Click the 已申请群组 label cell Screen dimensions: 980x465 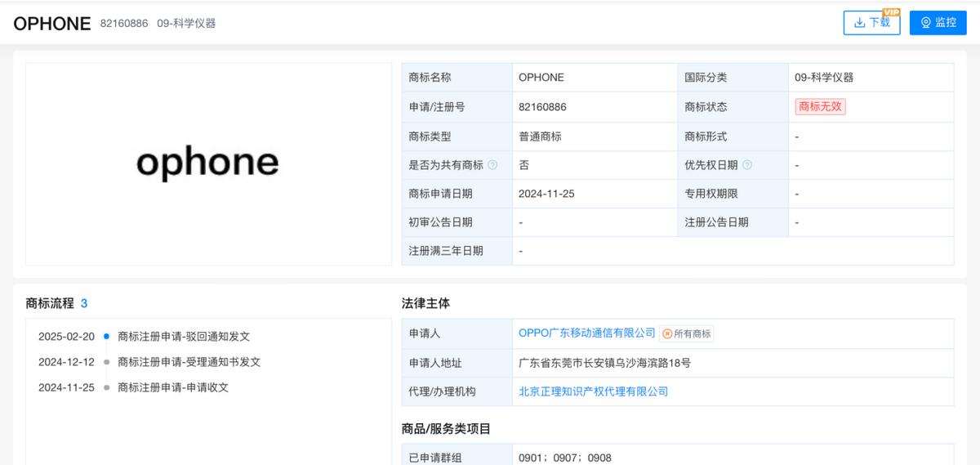(x=457, y=455)
